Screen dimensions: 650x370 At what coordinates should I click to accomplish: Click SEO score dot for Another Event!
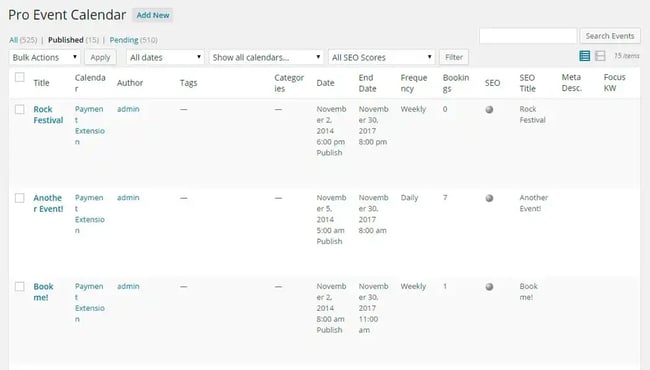(x=489, y=198)
